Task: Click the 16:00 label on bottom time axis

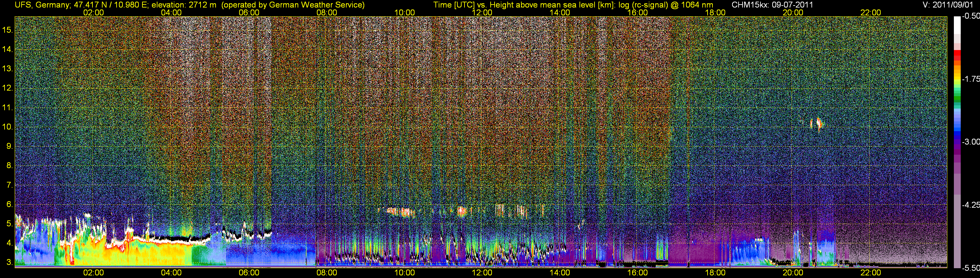Action: 637,273
